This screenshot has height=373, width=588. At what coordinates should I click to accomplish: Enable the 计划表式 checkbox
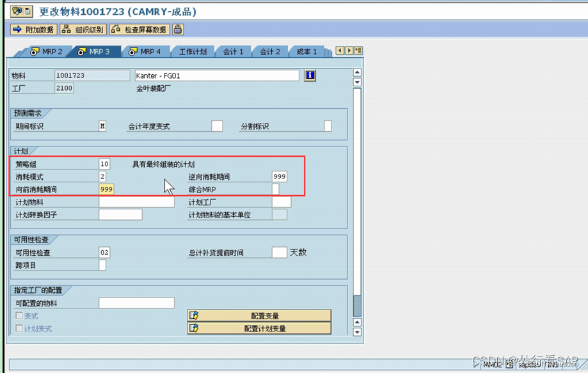tap(19, 328)
